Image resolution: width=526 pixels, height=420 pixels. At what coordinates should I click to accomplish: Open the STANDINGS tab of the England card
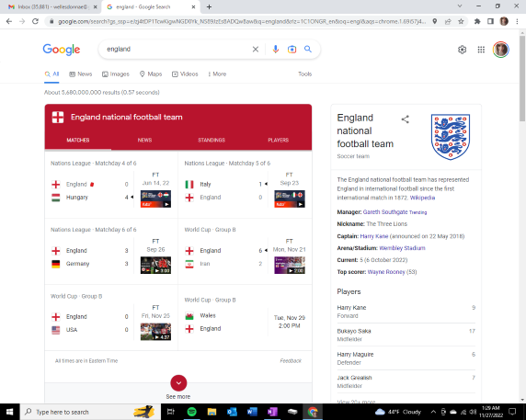(212, 140)
